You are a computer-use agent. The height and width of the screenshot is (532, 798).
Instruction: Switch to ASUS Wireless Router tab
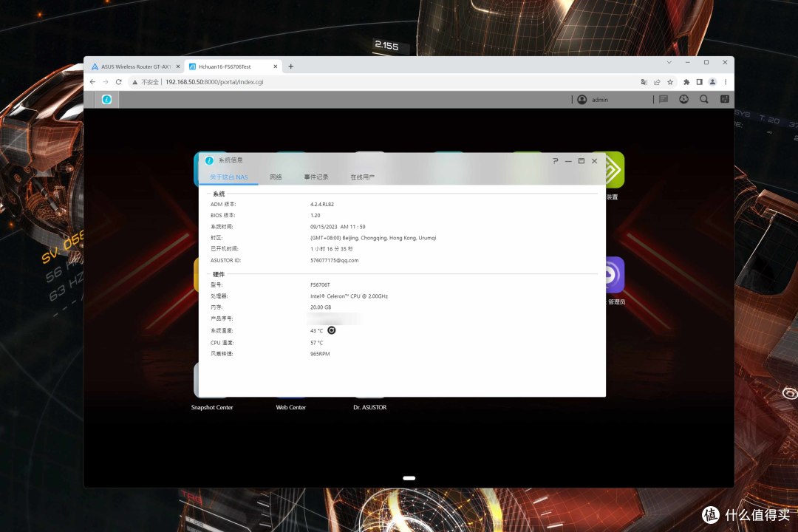click(x=135, y=66)
